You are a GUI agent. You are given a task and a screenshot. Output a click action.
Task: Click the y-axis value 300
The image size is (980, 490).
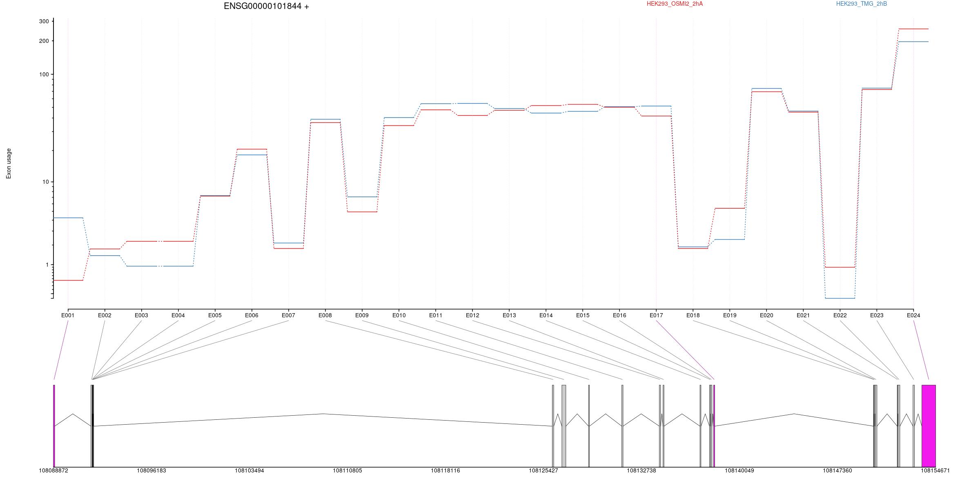tap(44, 21)
